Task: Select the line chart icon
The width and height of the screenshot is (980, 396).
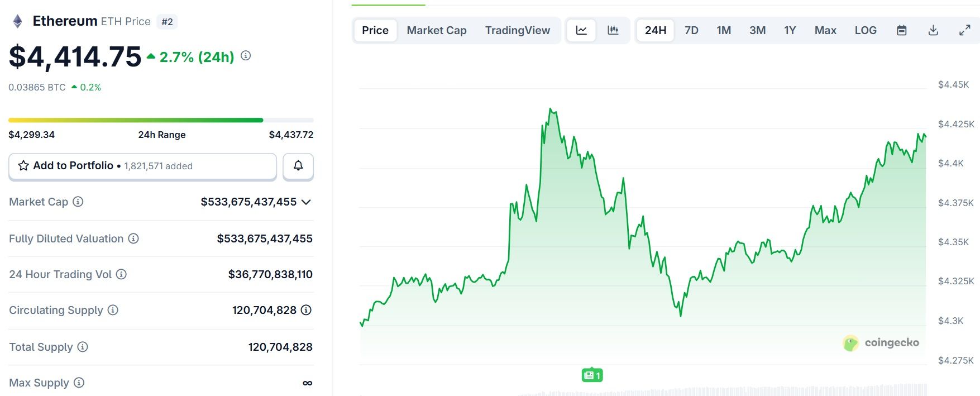Action: point(581,31)
